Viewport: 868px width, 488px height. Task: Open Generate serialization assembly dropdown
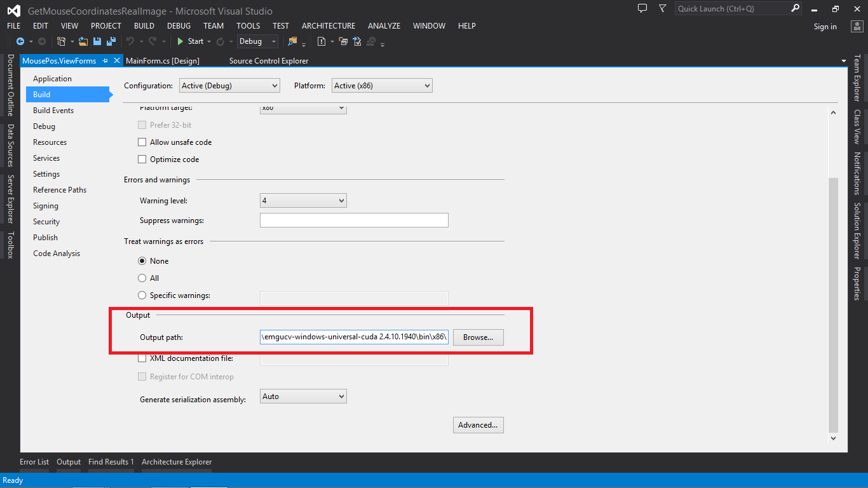303,396
